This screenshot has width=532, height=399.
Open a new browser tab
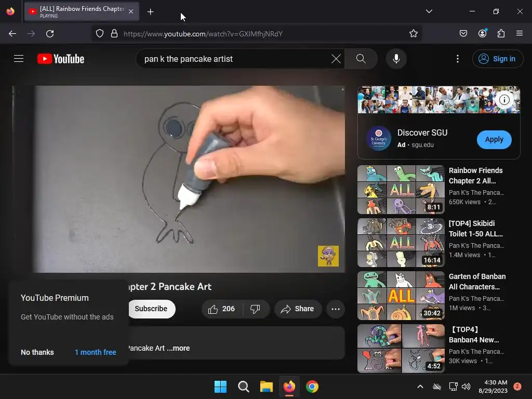(150, 12)
